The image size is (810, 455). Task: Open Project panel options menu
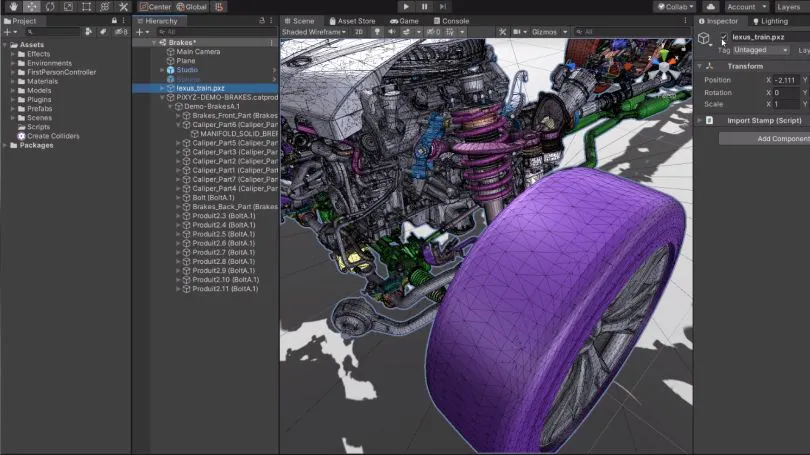(124, 21)
